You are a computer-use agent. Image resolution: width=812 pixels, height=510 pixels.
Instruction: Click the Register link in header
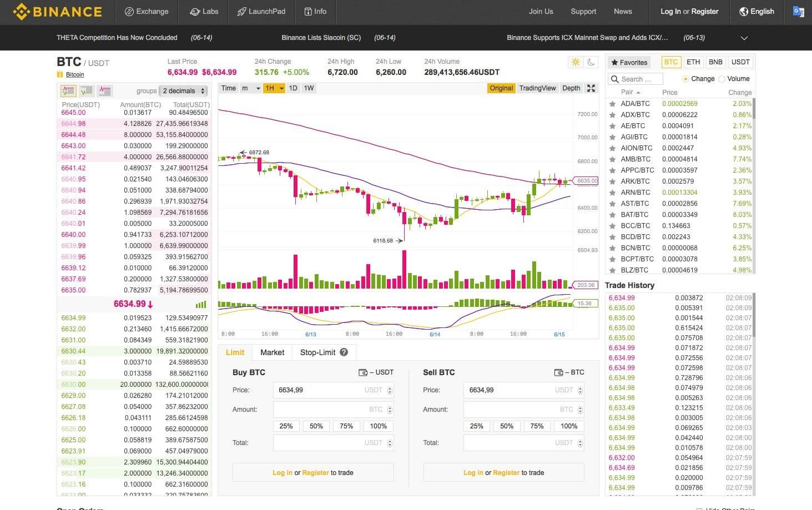[705, 12]
